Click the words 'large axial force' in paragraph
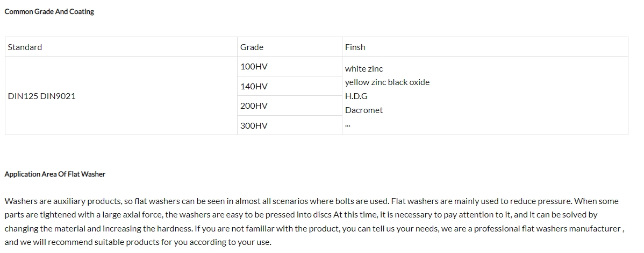This screenshot has height=253, width=644. pos(132,215)
